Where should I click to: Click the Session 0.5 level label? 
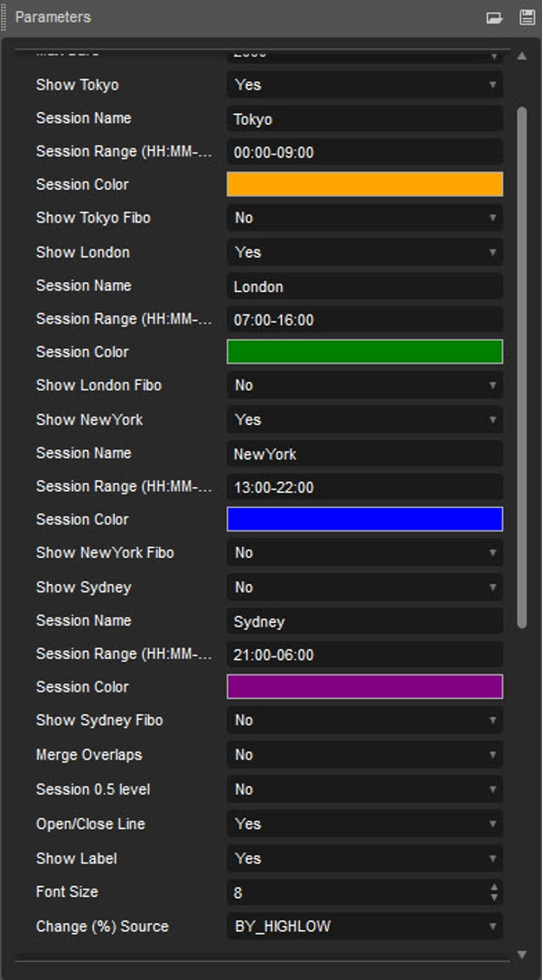[93, 788]
